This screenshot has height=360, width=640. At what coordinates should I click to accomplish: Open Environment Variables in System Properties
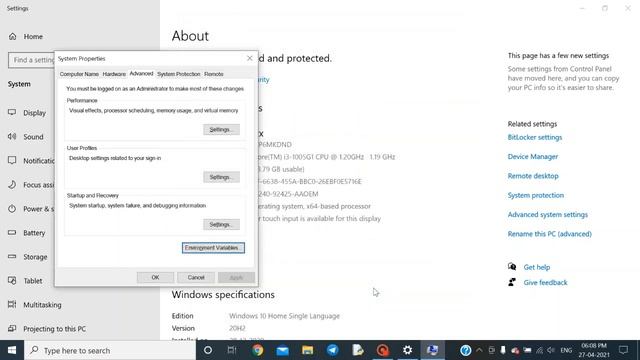(x=213, y=248)
